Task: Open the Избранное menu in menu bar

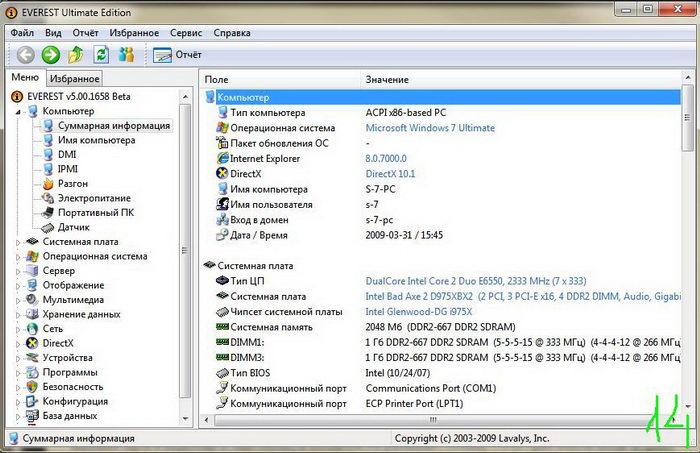Action: (134, 33)
